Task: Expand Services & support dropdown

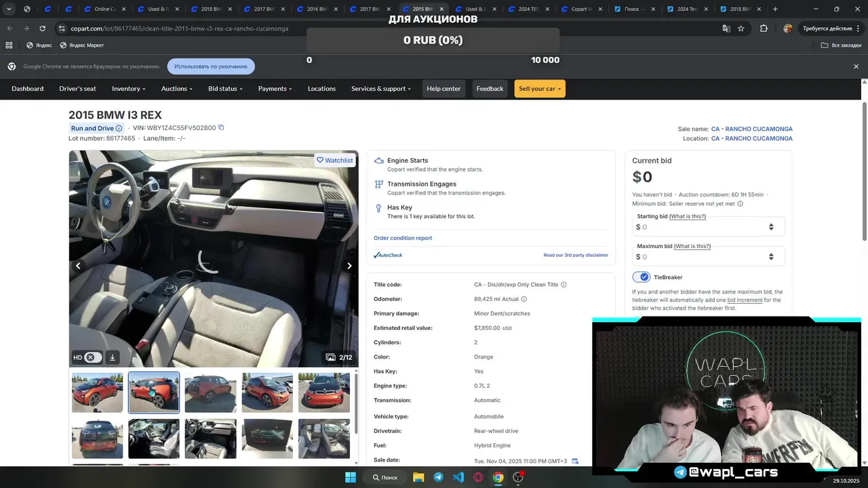Action: 381,89
